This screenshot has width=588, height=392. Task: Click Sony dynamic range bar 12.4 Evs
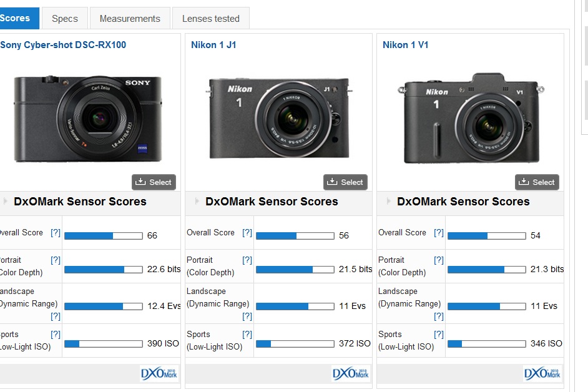point(104,306)
